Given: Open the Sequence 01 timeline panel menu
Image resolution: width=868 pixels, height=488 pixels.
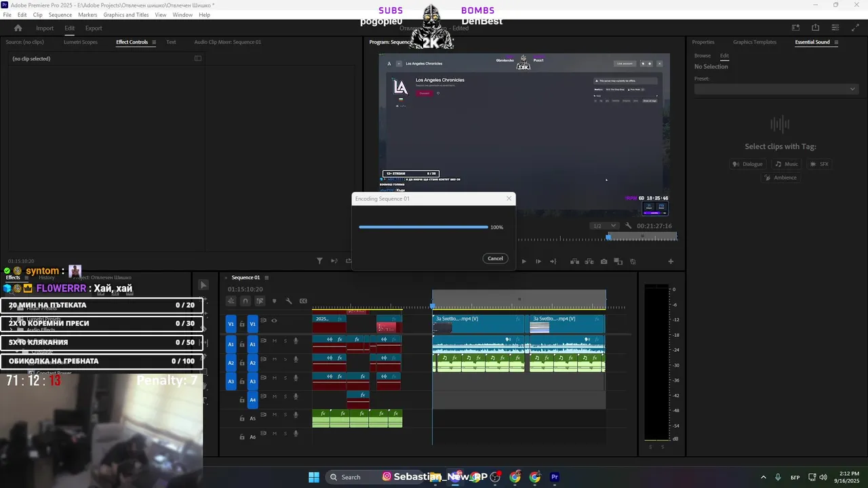Looking at the screenshot, I should click(x=267, y=277).
